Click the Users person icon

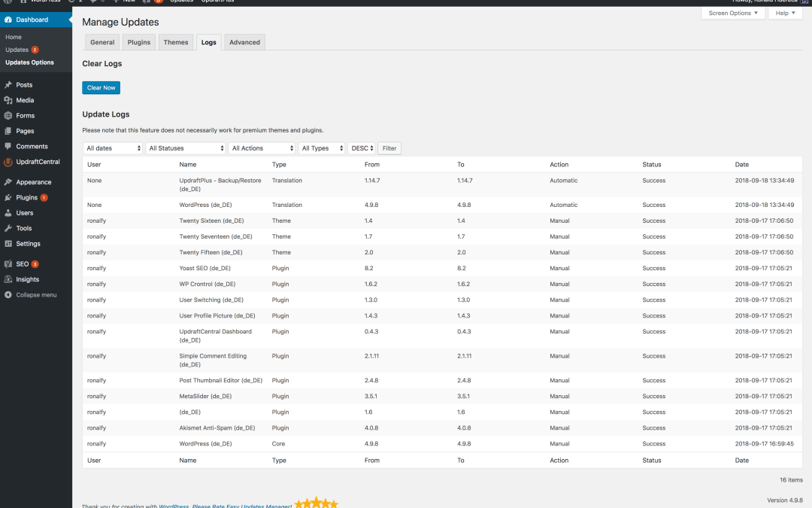click(x=8, y=213)
